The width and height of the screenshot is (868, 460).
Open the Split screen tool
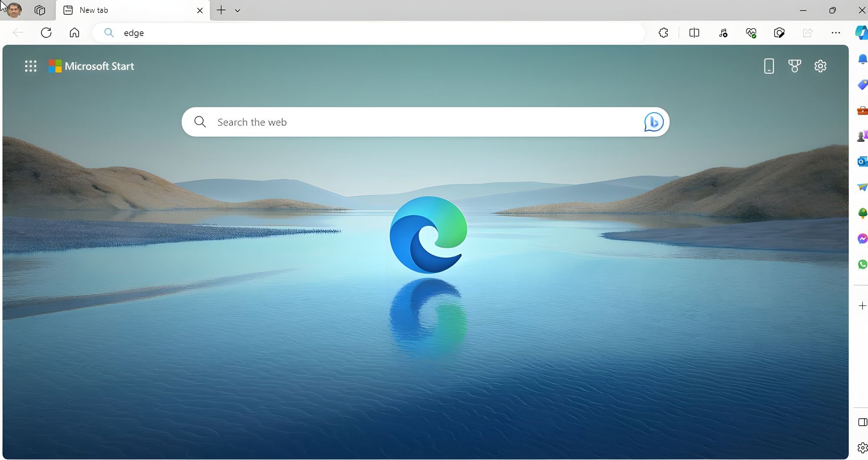[694, 33]
